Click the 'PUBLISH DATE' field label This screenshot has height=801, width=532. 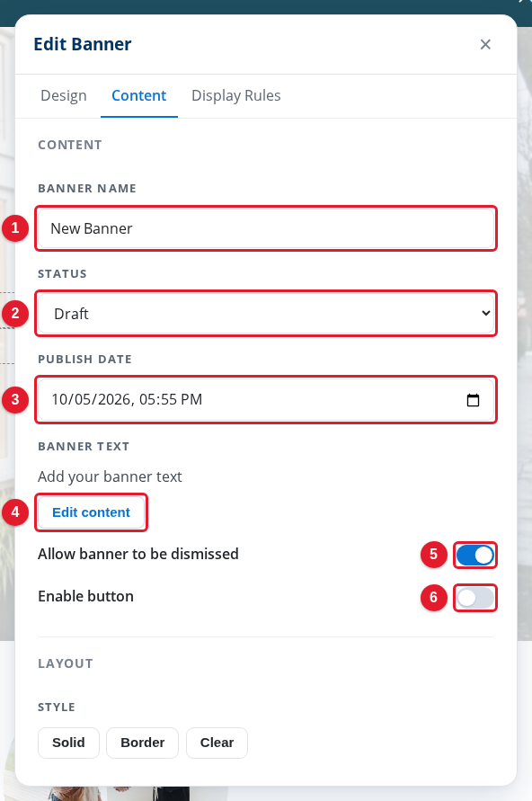coord(84,359)
